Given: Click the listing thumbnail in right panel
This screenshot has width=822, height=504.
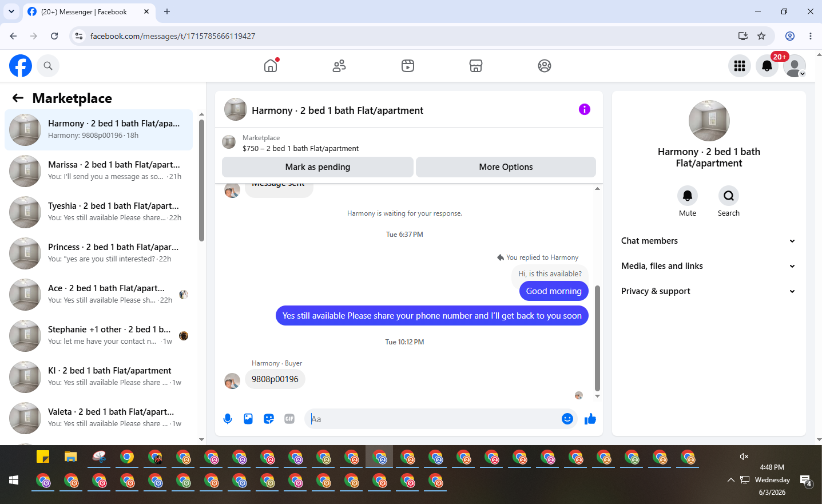Looking at the screenshot, I should pos(709,121).
